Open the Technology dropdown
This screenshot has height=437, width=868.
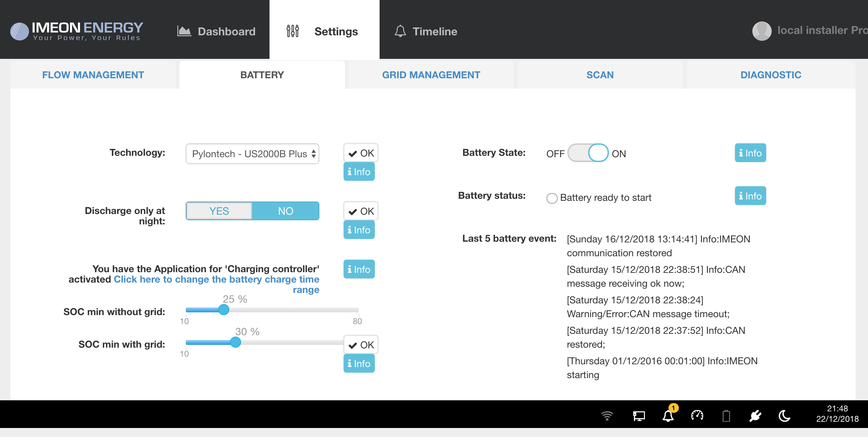coord(252,154)
